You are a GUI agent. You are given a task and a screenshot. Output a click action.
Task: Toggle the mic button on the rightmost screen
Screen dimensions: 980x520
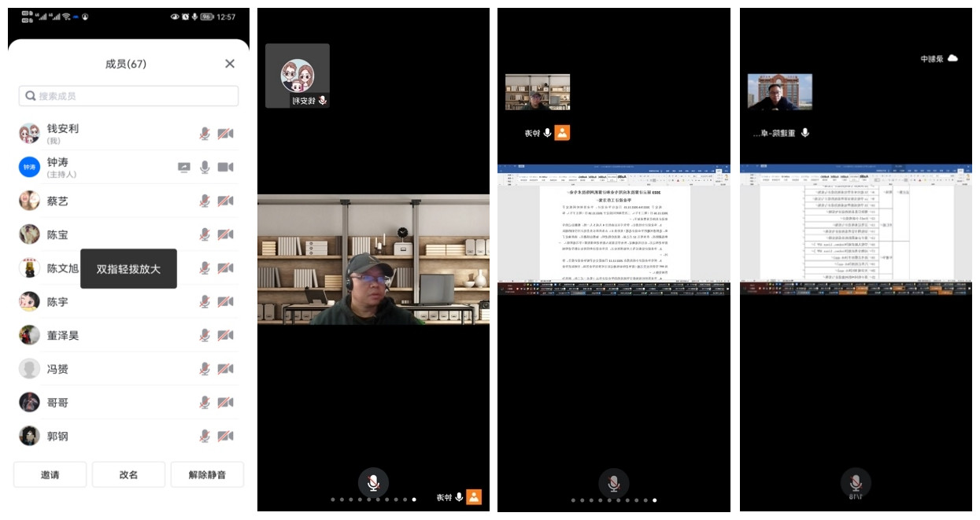click(x=856, y=483)
